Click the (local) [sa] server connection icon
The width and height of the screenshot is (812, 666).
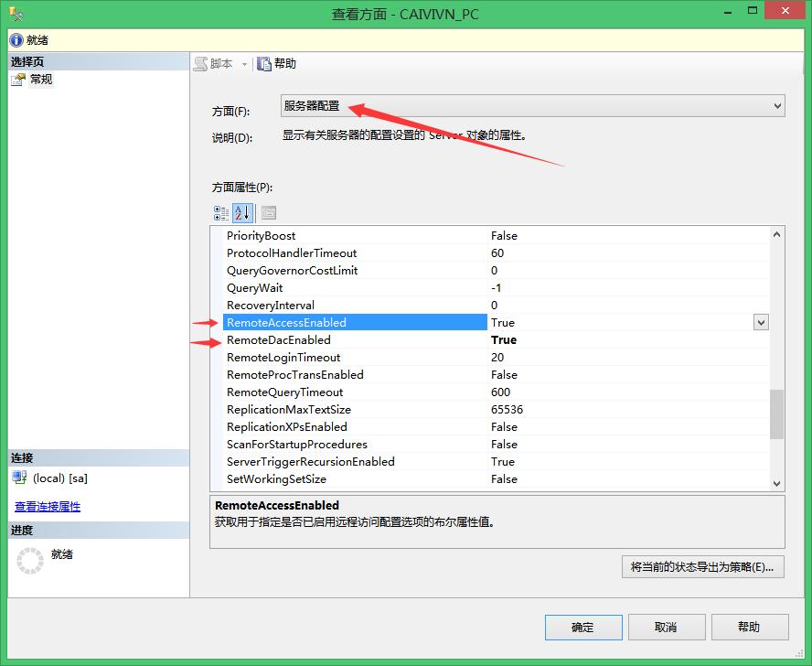[19, 477]
